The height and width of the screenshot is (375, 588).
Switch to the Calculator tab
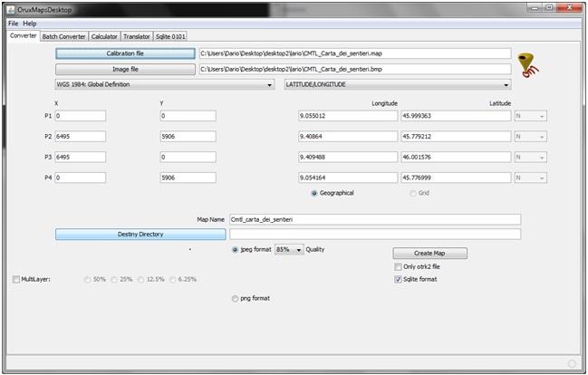pyautogui.click(x=104, y=36)
